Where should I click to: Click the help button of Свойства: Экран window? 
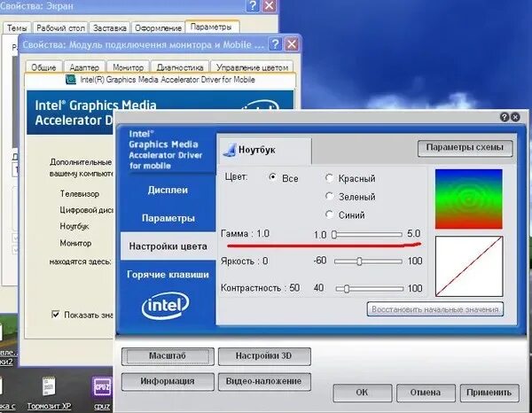coord(253,6)
